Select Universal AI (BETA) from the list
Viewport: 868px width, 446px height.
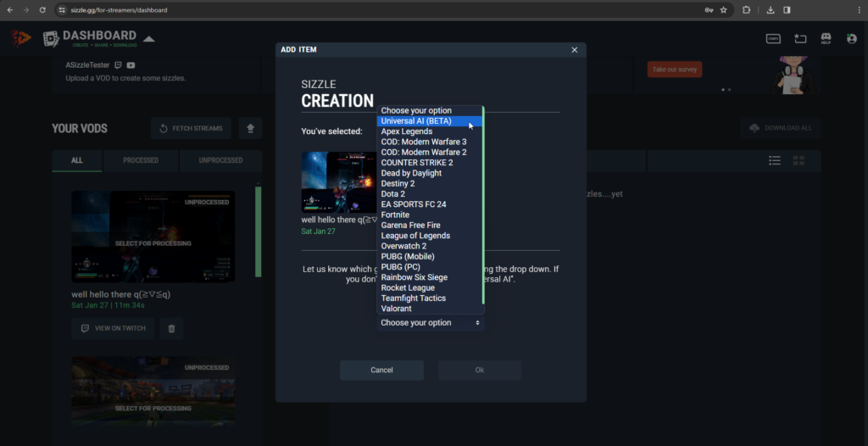tap(416, 121)
